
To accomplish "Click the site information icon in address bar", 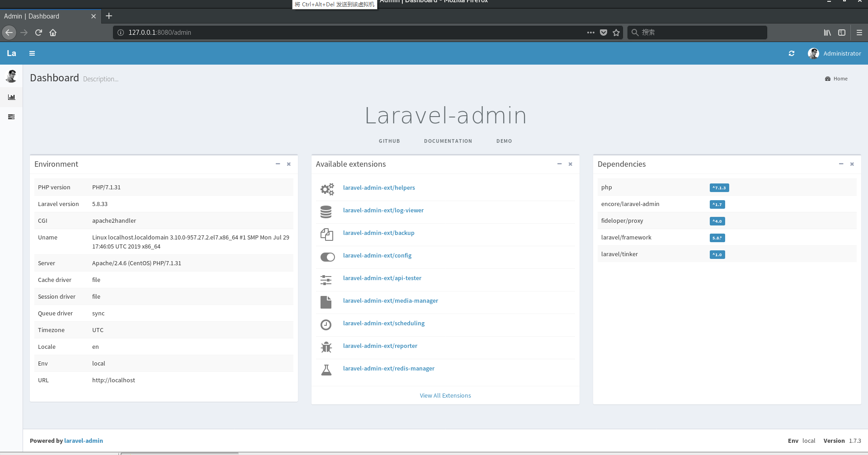I will pos(121,33).
